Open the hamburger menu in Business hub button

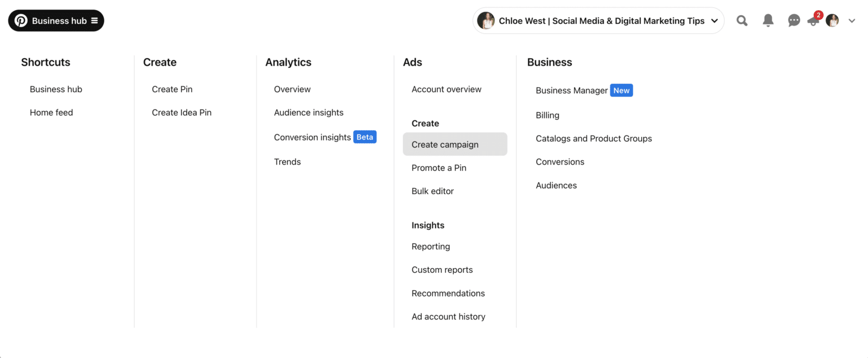click(95, 20)
